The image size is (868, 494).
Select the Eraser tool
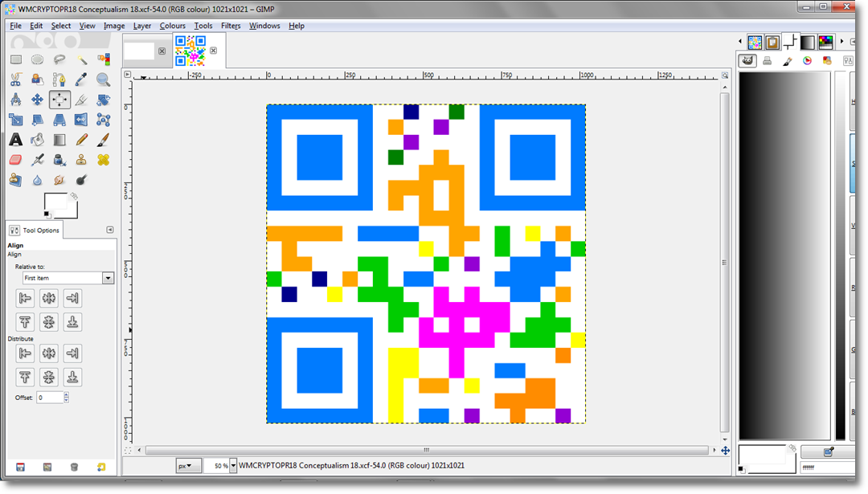(15, 160)
